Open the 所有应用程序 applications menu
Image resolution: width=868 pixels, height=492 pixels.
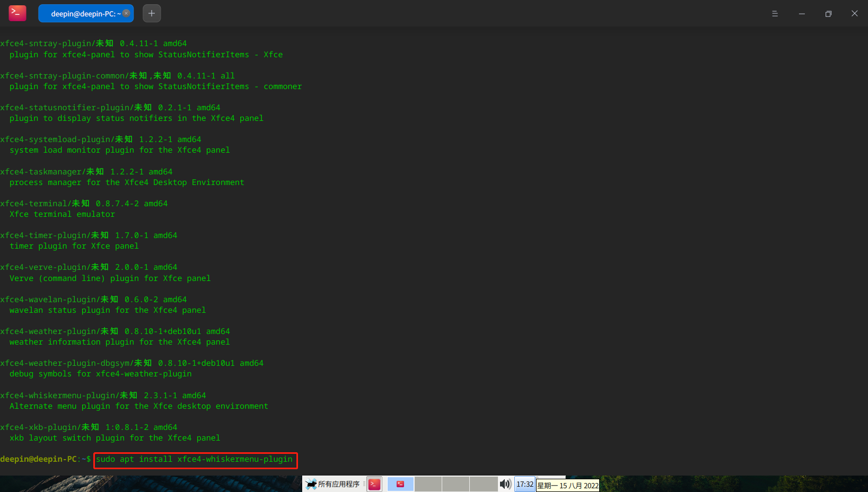coord(333,484)
